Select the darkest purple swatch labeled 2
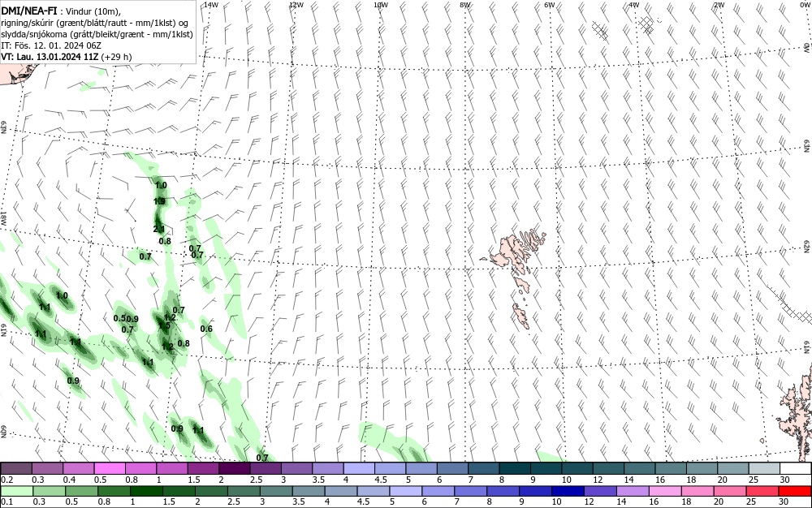The image size is (812, 508). click(234, 469)
